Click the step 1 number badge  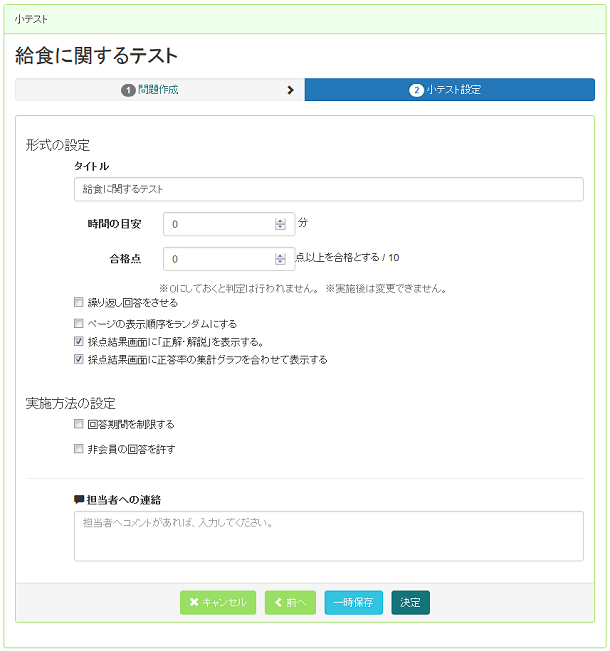coord(128,90)
